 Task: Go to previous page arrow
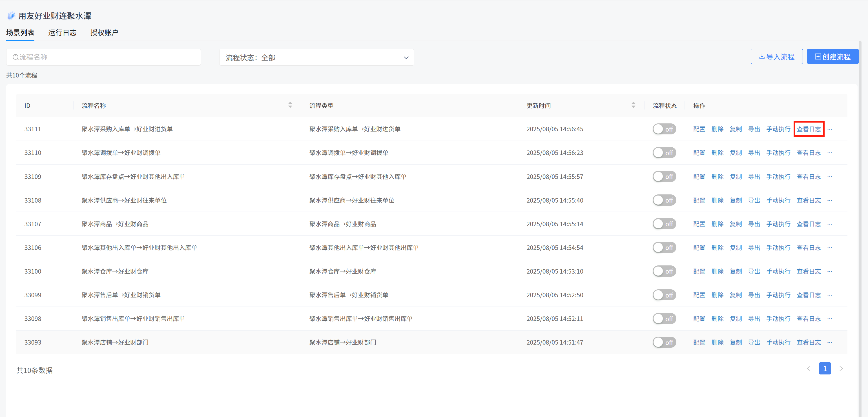tap(809, 369)
